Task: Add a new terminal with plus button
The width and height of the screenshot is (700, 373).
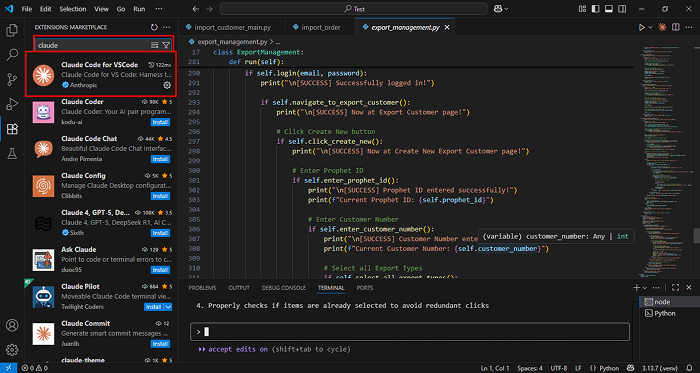Action: [637, 288]
